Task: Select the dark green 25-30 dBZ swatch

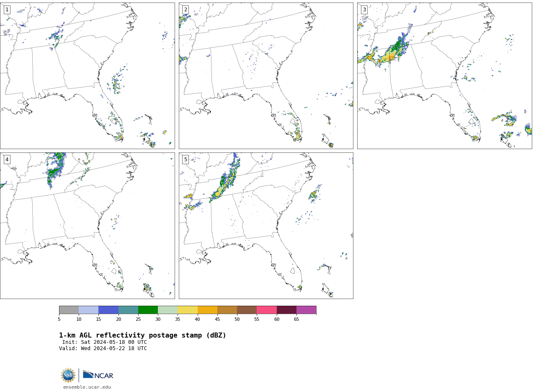Action: (x=148, y=310)
